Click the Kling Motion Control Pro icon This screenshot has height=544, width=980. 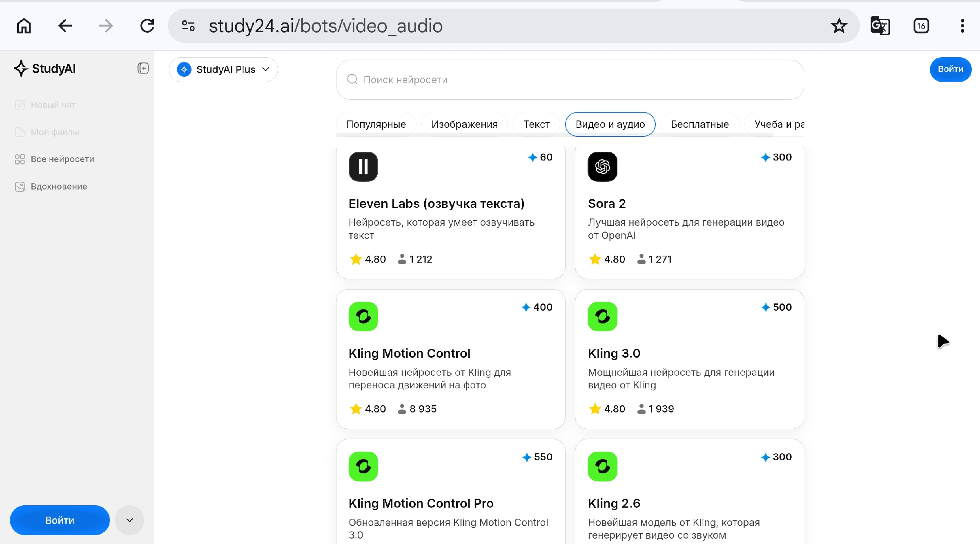(x=363, y=466)
